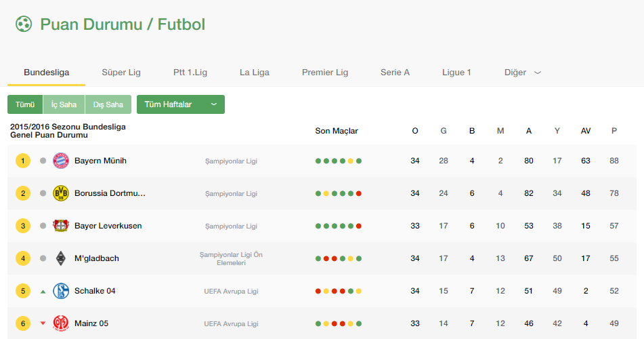Switch to Dış Saha away standings
The image size is (644, 339).
click(x=108, y=104)
